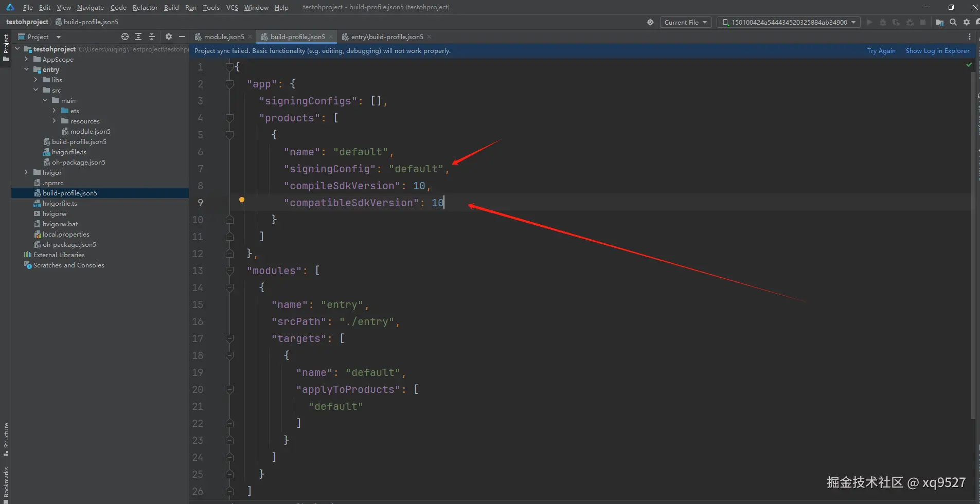Toggle the Project tool window stripe button
The image size is (980, 504).
point(6,48)
